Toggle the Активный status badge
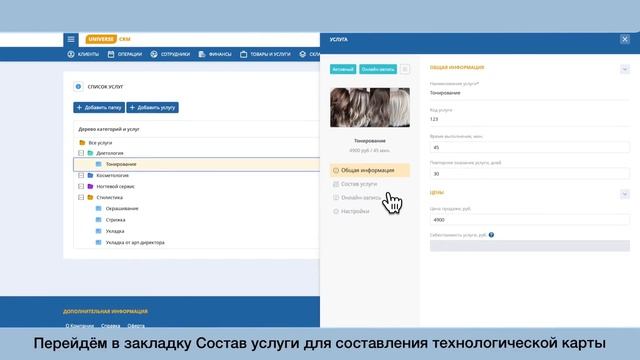The width and height of the screenshot is (640, 360). point(343,69)
